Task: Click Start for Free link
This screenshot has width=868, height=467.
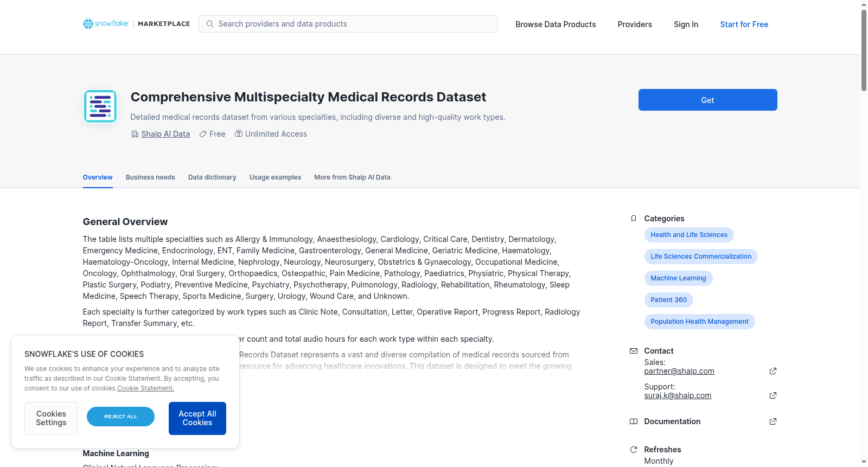Action: point(744,24)
